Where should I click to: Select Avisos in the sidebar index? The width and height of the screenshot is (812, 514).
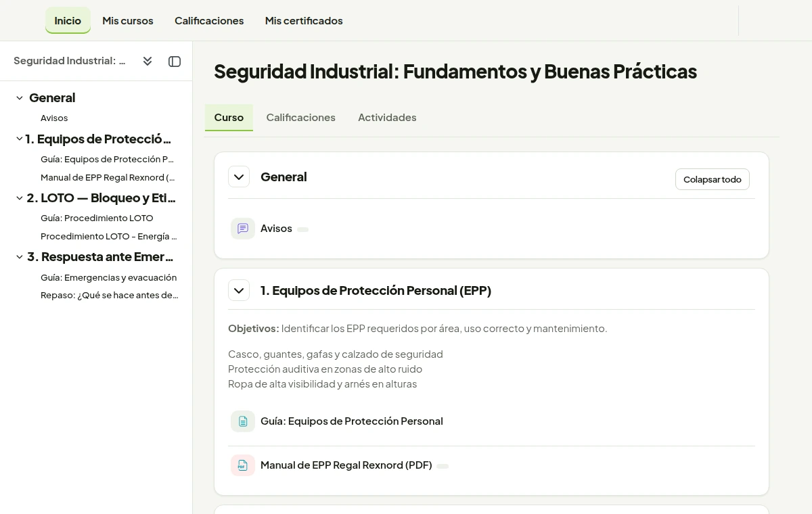(54, 118)
